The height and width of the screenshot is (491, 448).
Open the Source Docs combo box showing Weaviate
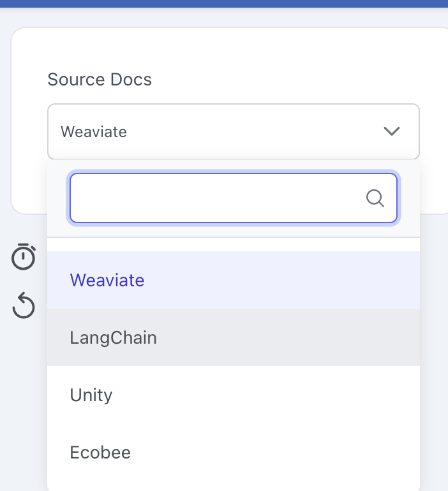pos(234,131)
